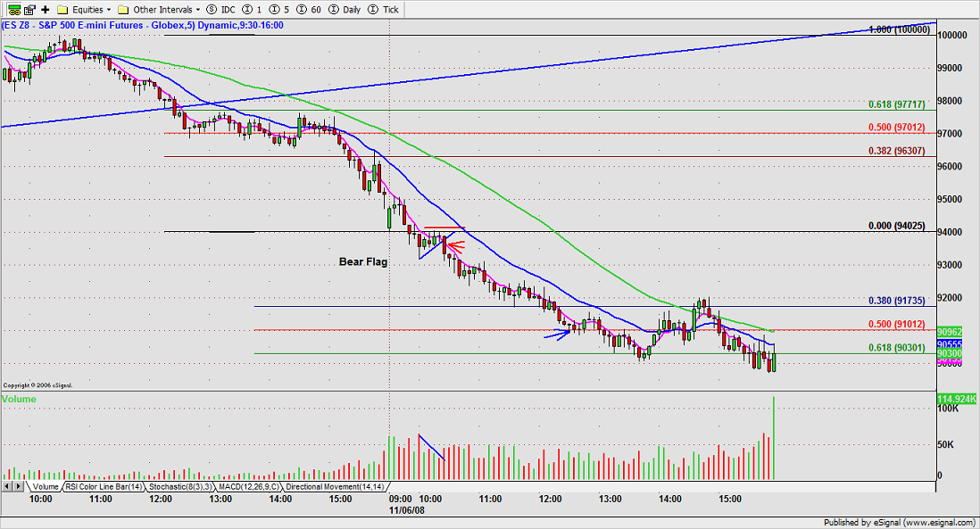The width and height of the screenshot is (980, 529).
Task: Click the 0.500 (97012) Fibonacci label
Action: coord(897,128)
